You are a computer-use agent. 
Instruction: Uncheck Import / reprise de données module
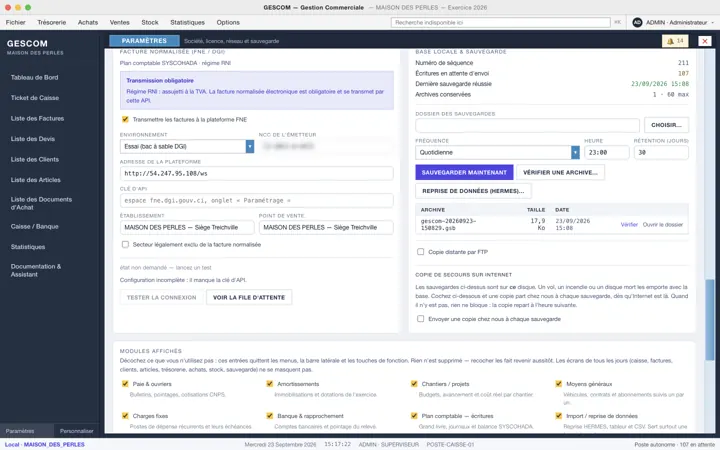tap(558, 416)
